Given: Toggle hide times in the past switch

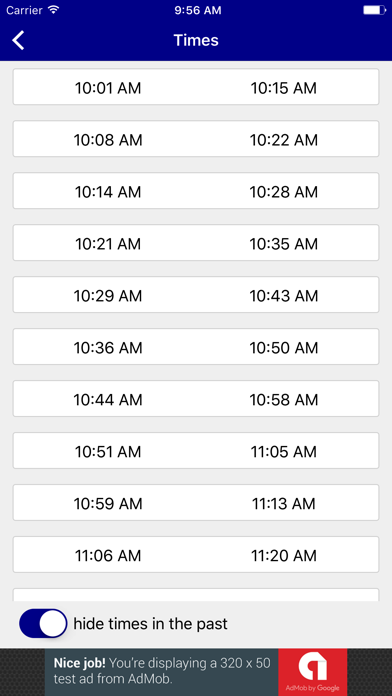Looking at the screenshot, I should point(43,624).
